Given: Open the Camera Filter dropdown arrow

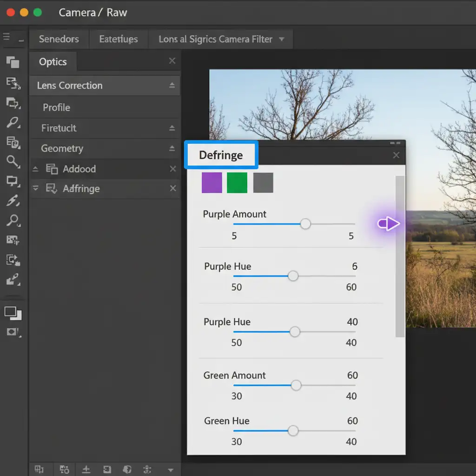Looking at the screenshot, I should pos(281,40).
